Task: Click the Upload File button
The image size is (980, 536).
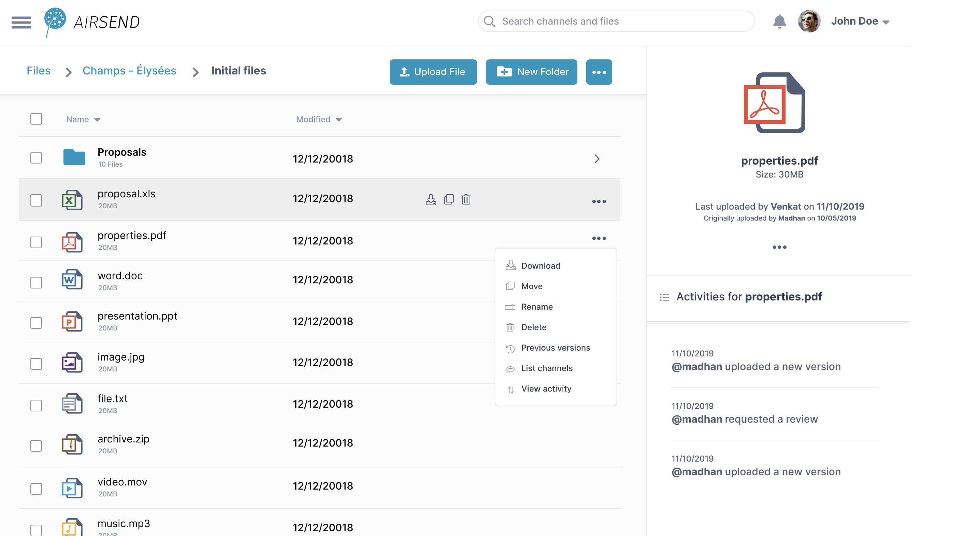Action: [433, 72]
